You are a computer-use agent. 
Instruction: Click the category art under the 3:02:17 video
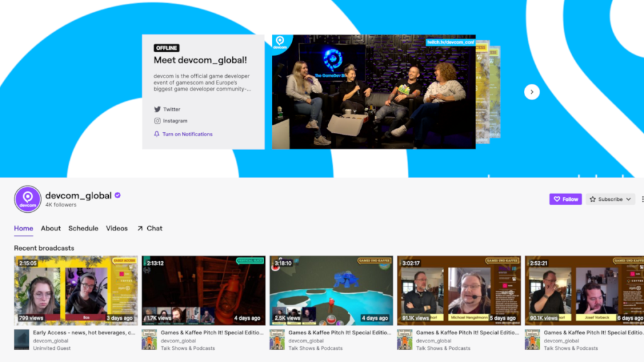pyautogui.click(x=404, y=340)
